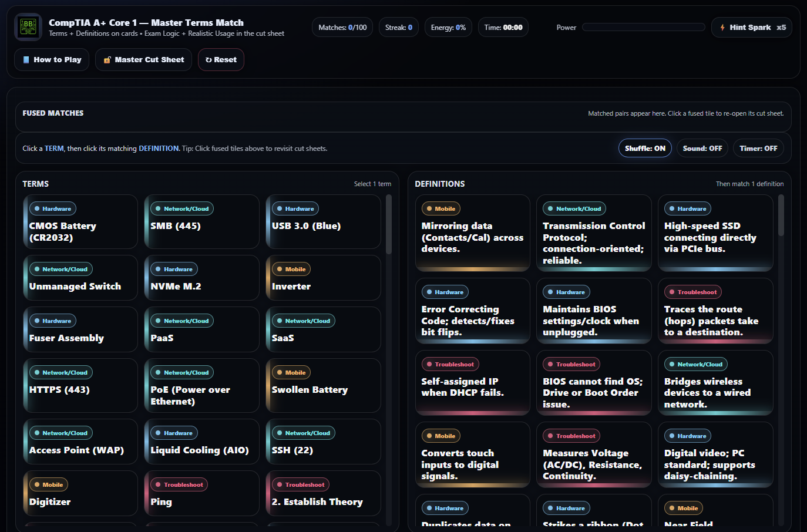The height and width of the screenshot is (532, 807).
Task: Pick the NVMe M.2 term card
Action: pyautogui.click(x=201, y=278)
